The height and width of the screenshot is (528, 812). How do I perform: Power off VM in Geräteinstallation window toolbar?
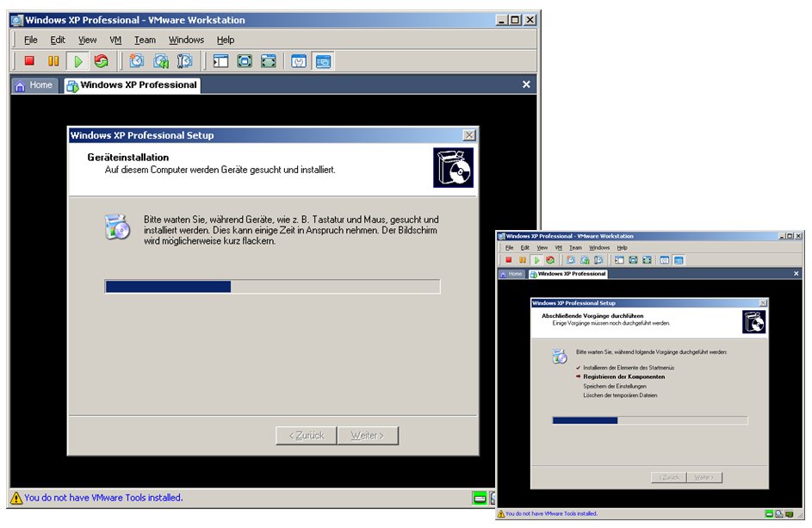(x=29, y=61)
